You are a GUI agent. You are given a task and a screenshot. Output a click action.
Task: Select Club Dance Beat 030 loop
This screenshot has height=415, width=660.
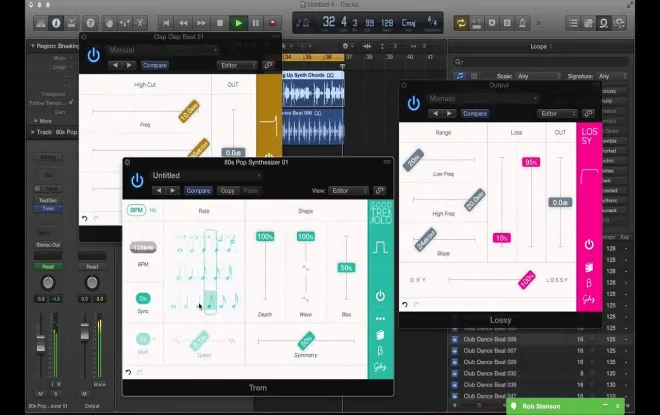click(490, 373)
